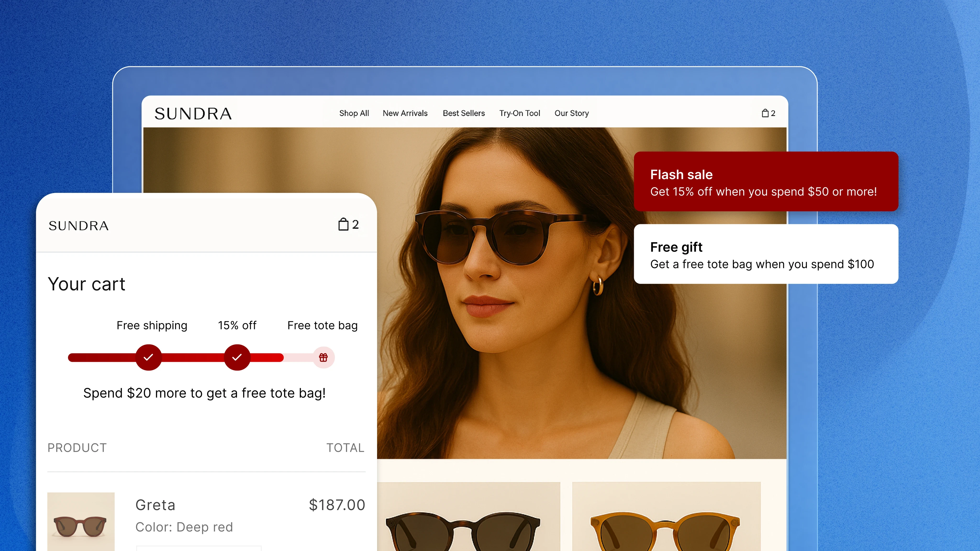Click the 15% off checkmark milestone
The height and width of the screenshot is (551, 980).
coord(237,358)
